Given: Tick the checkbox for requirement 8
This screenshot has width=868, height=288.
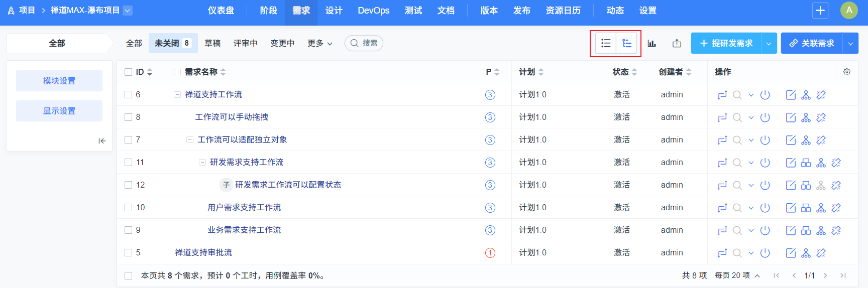Looking at the screenshot, I should (x=129, y=117).
